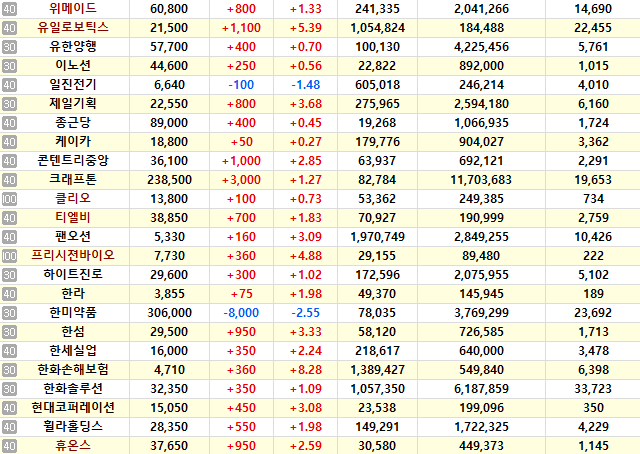Click 유일로보틱스 rate +5.39
Viewport: 640px width, 454px height.
point(306,28)
